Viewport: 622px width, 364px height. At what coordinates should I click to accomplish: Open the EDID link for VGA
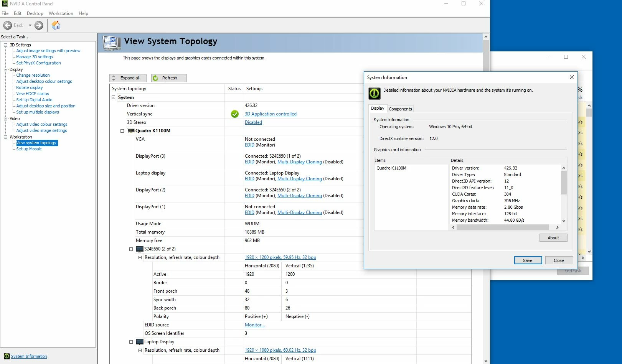point(249,145)
